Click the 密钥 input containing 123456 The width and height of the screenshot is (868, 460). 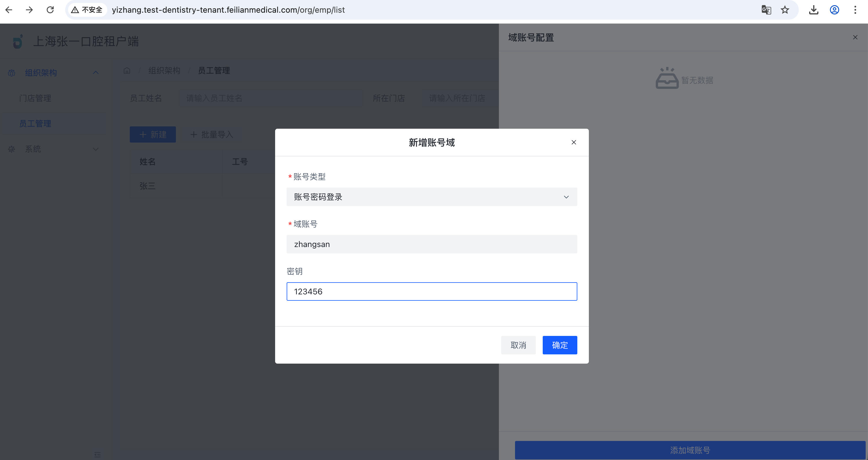tap(432, 291)
